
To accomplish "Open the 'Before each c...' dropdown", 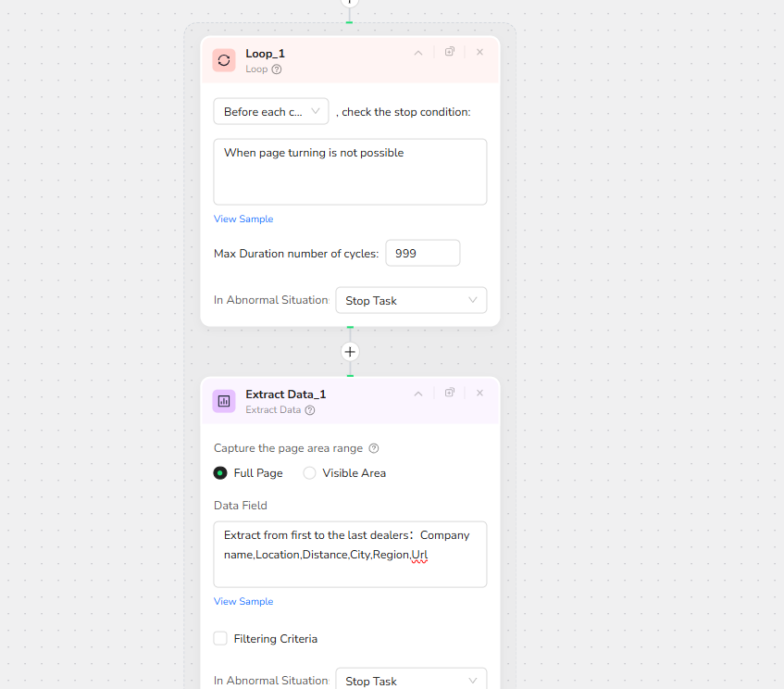I will 271,112.
